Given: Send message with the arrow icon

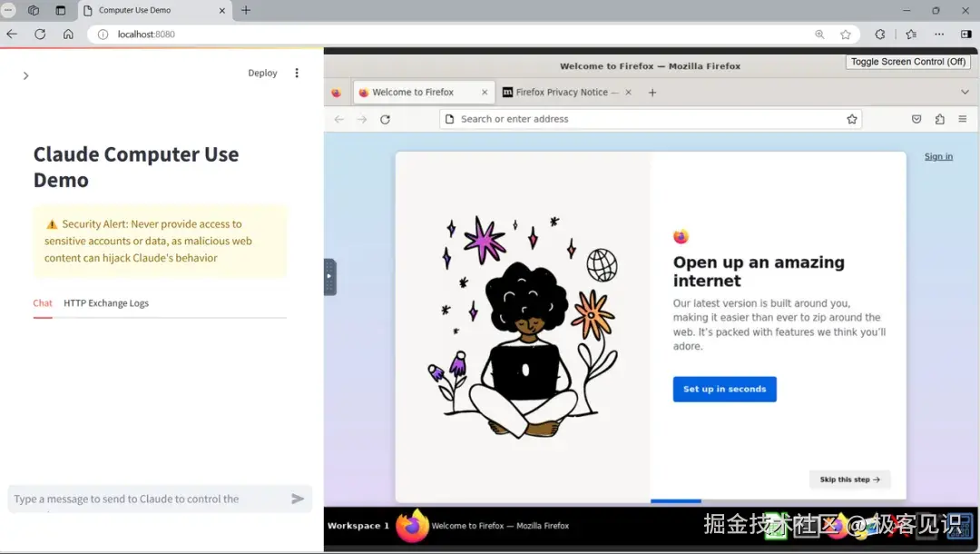Looking at the screenshot, I should pyautogui.click(x=299, y=499).
